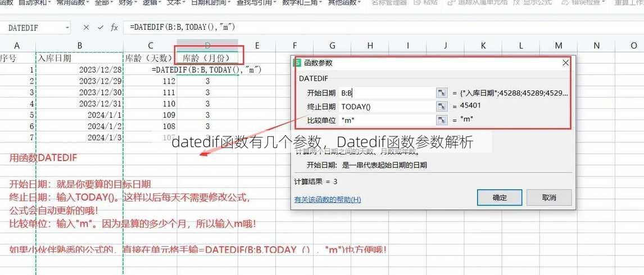The image size is (644, 275).
Task: Select the date cell 2024/1/2
Action: (80, 126)
